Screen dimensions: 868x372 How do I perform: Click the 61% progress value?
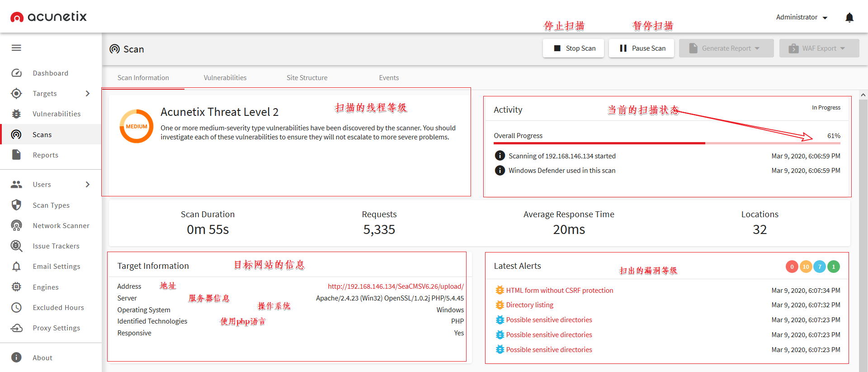(834, 135)
